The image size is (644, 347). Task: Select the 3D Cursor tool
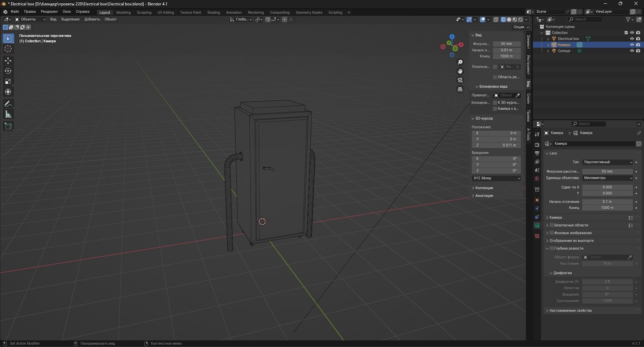pyautogui.click(x=8, y=49)
